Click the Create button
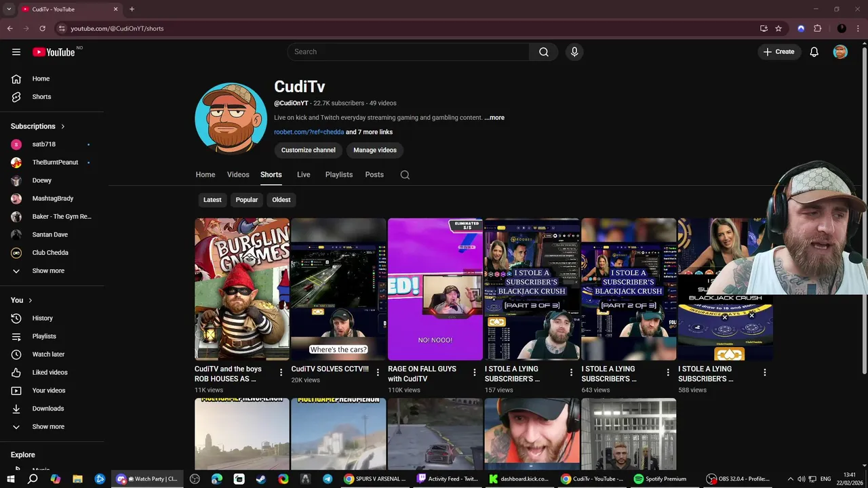This screenshot has width=868, height=488. [778, 52]
